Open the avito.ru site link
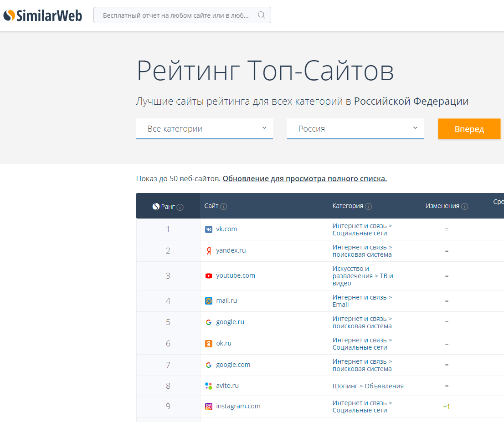The width and height of the screenshot is (504, 422). (x=227, y=386)
